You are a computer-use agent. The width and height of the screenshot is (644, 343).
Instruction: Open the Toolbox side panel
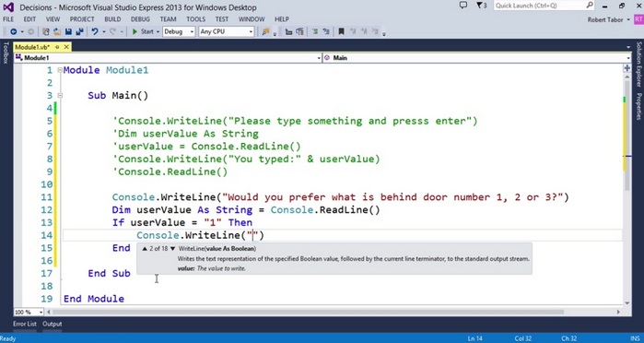6,53
